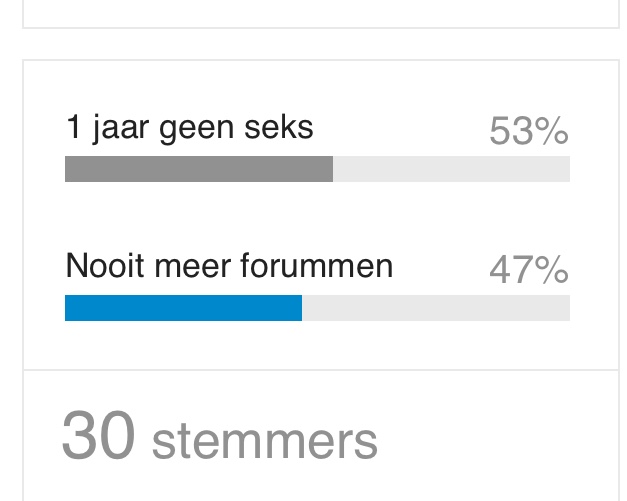This screenshot has height=501, width=627.
Task: Click the word 'jaar' in first option
Action: [120, 128]
